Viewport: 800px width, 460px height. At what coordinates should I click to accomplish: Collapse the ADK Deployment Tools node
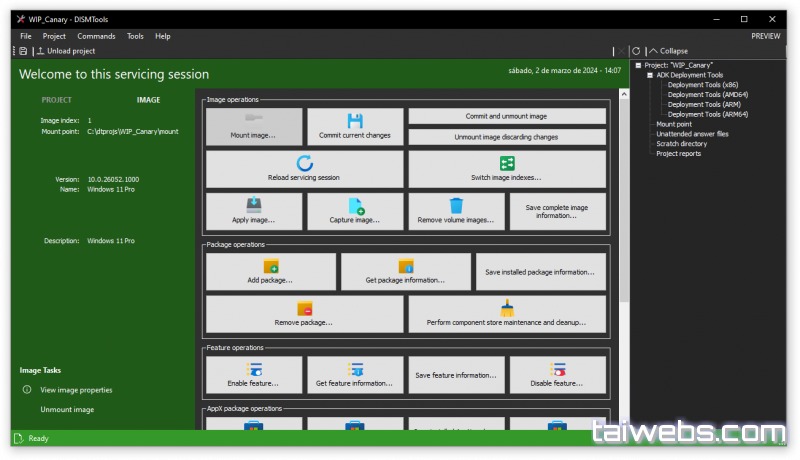point(649,75)
